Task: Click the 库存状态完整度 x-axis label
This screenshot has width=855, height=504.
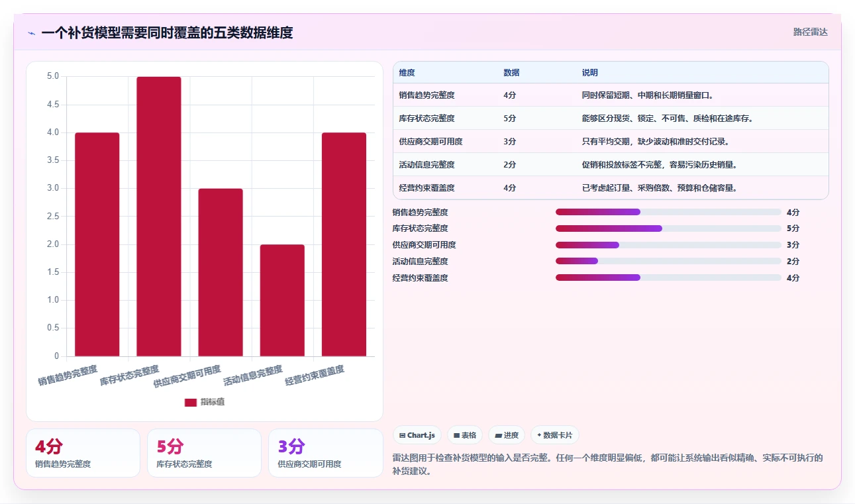Action: click(x=129, y=375)
